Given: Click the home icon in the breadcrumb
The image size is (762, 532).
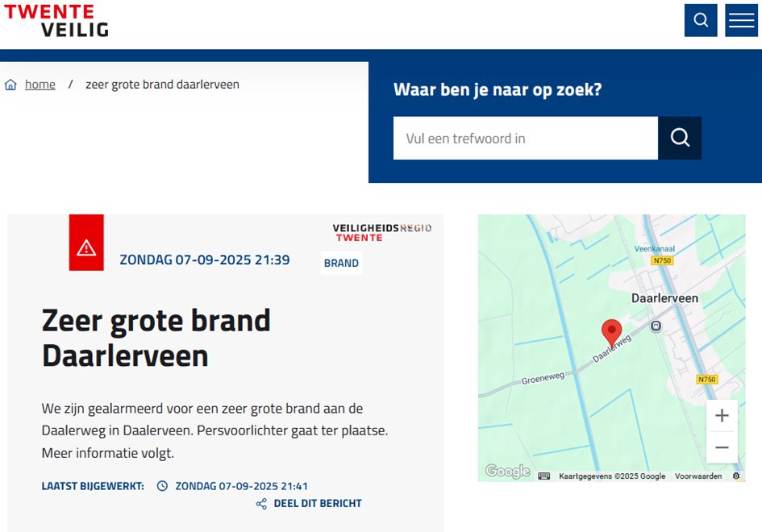Looking at the screenshot, I should [x=10, y=84].
